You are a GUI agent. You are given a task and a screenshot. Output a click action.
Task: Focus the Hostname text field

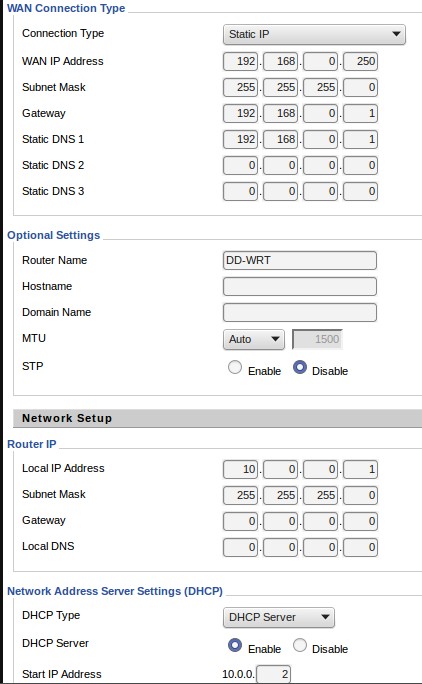[x=300, y=287]
